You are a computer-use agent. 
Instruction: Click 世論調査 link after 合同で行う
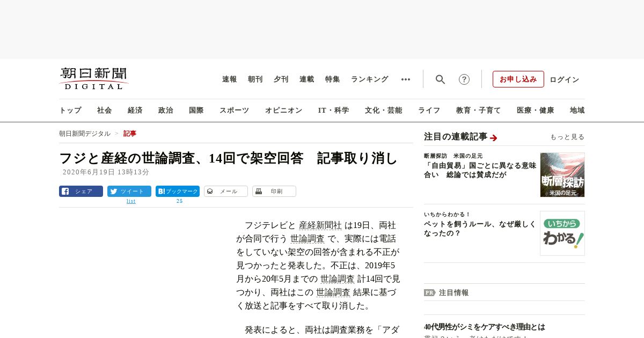tap(308, 239)
